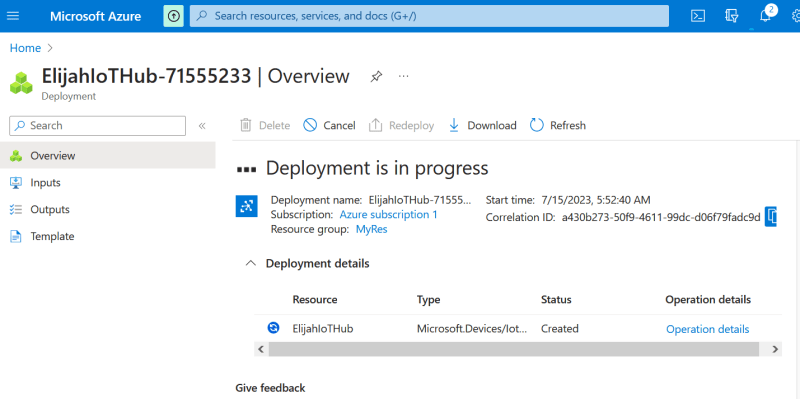Open the portal hamburger menu
The width and height of the screenshot is (800, 399).
[13, 16]
